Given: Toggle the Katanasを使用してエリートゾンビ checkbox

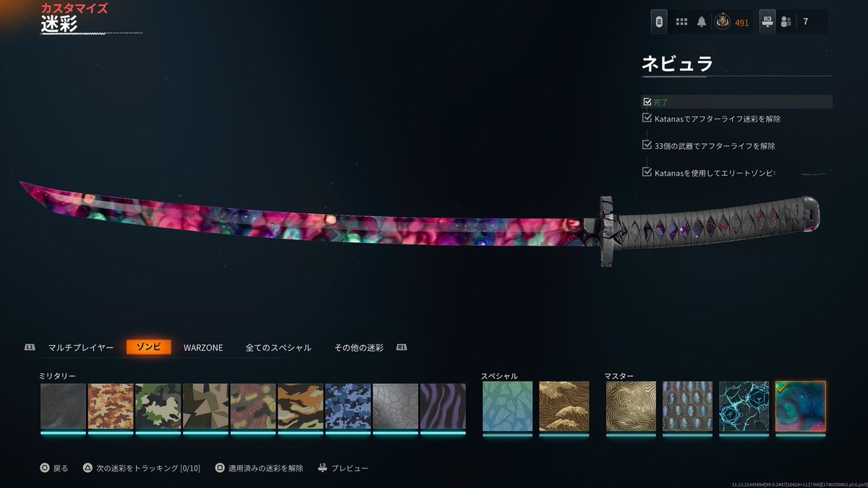Looking at the screenshot, I should [x=647, y=172].
